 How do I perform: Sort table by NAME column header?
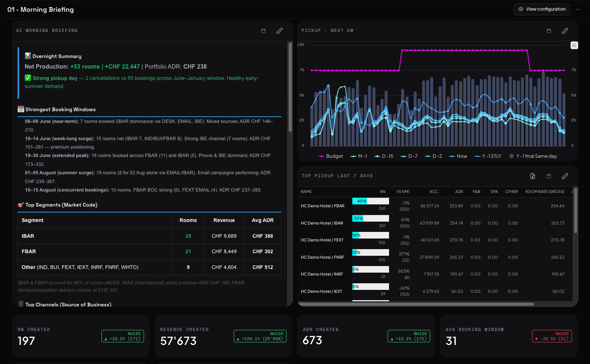click(306, 192)
